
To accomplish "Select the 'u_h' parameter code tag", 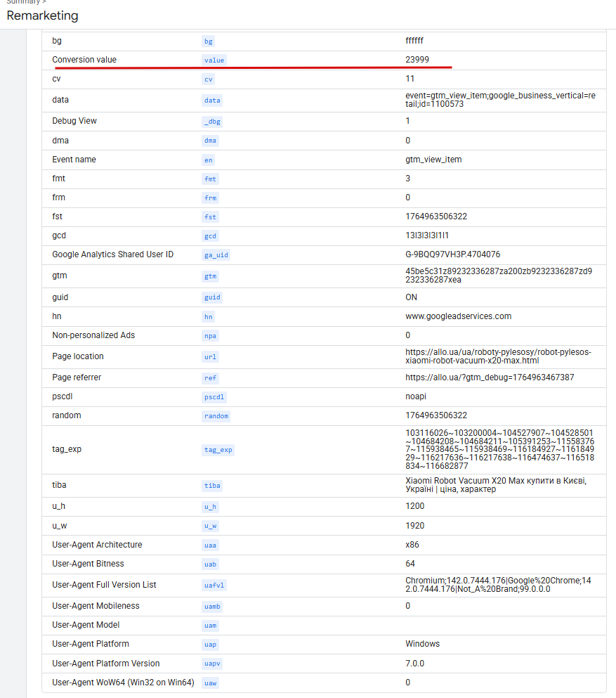I will [210, 507].
